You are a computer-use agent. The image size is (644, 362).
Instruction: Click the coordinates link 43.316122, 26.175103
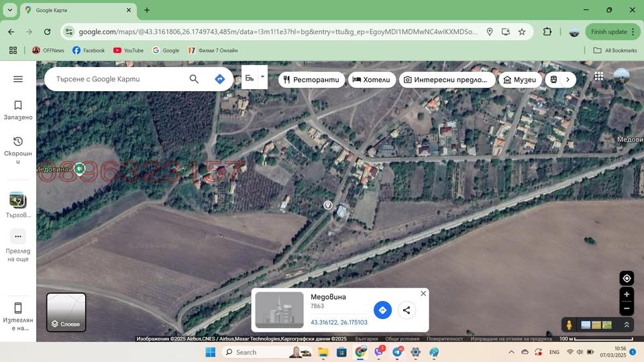tap(339, 322)
